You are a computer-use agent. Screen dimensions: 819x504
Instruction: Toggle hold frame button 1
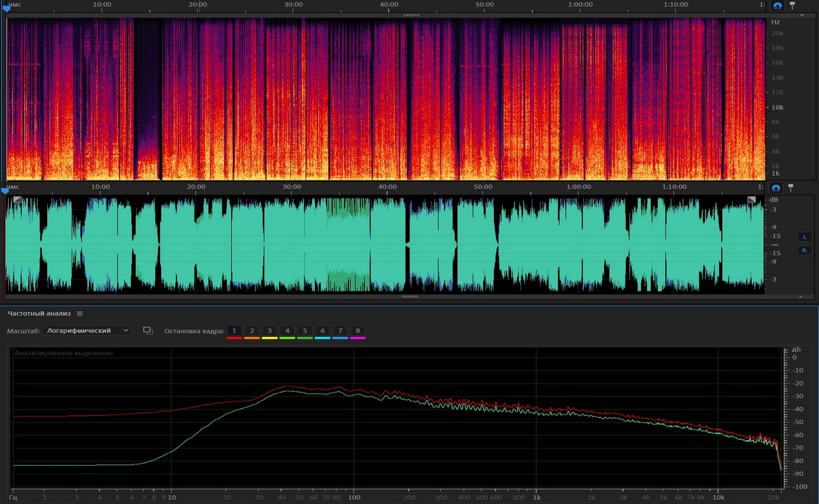[234, 331]
